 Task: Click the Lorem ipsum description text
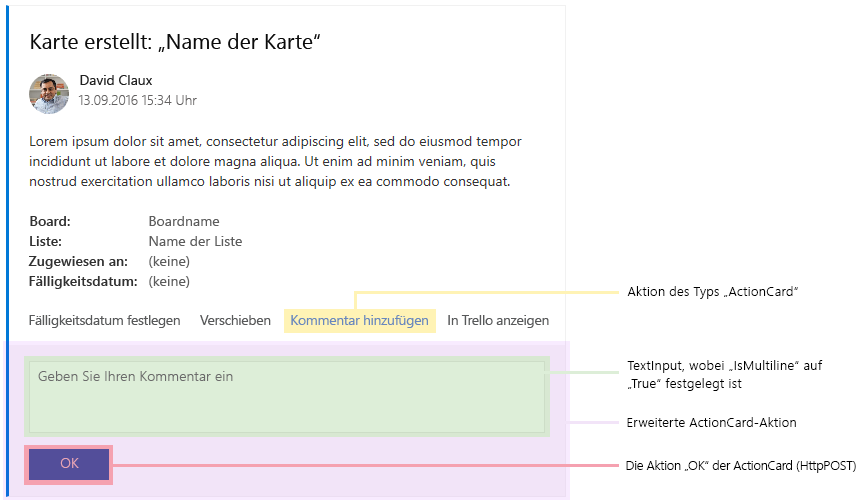(x=275, y=161)
